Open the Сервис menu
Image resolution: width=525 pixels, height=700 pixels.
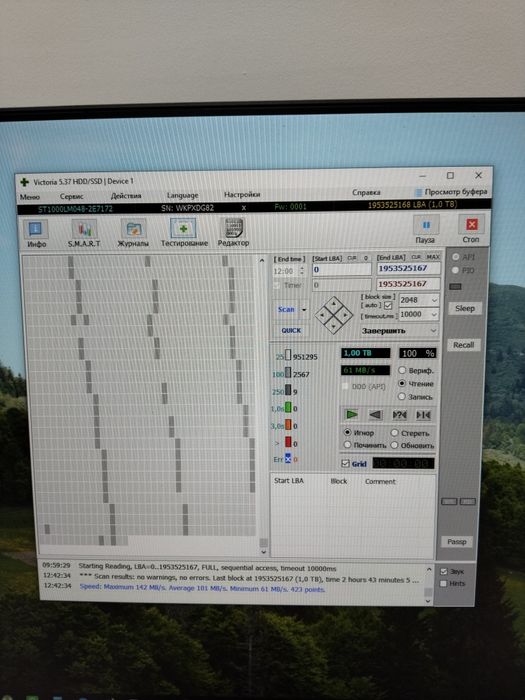71,196
